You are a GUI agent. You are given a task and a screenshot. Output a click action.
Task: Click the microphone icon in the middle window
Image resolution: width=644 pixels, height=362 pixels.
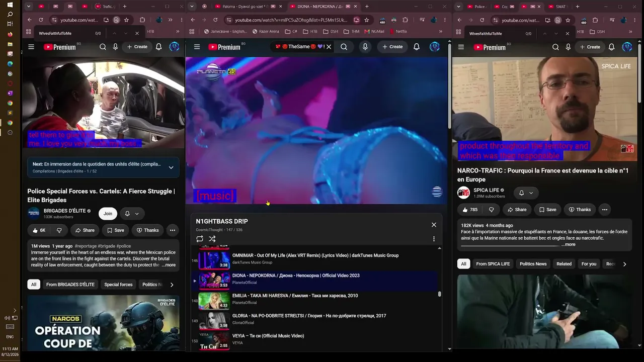[365, 47]
